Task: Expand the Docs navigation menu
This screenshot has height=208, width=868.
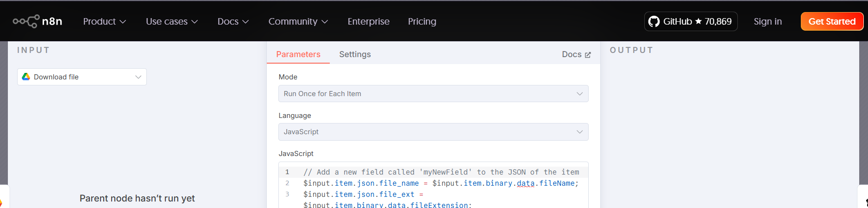Action: click(x=233, y=21)
